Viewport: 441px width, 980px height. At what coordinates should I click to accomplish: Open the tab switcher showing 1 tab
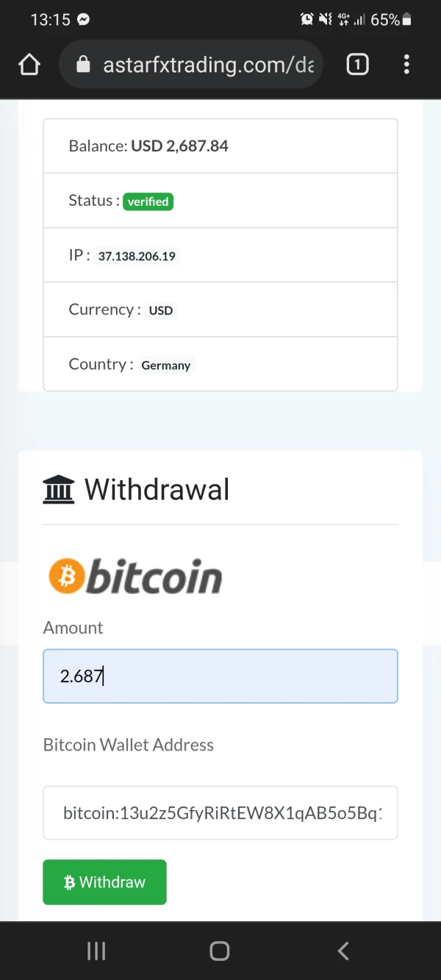click(x=357, y=65)
